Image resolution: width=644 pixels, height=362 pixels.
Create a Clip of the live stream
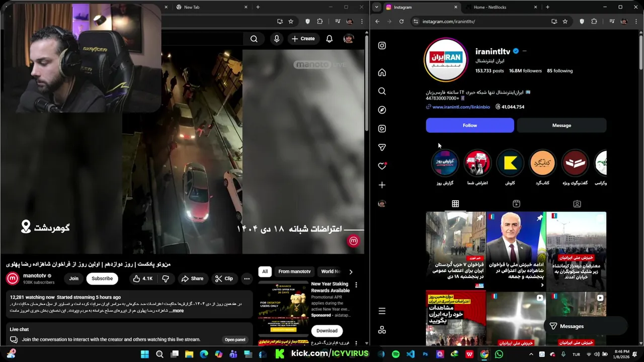pos(223,279)
